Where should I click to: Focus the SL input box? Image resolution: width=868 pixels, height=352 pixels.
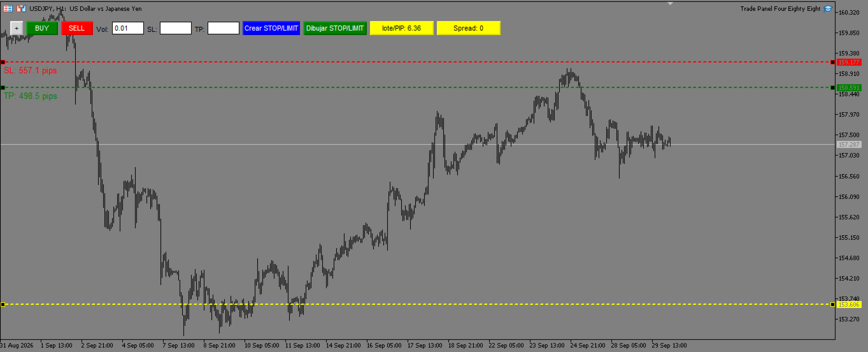pos(176,28)
